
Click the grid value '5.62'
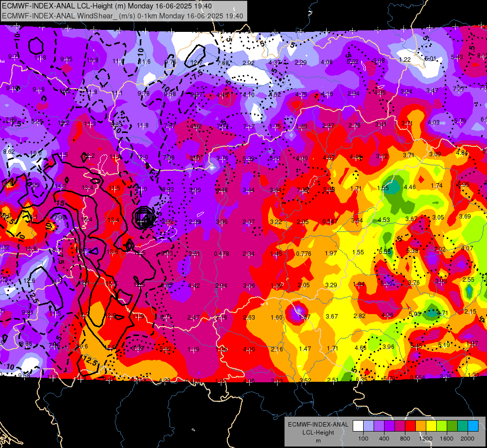tap(353, 62)
